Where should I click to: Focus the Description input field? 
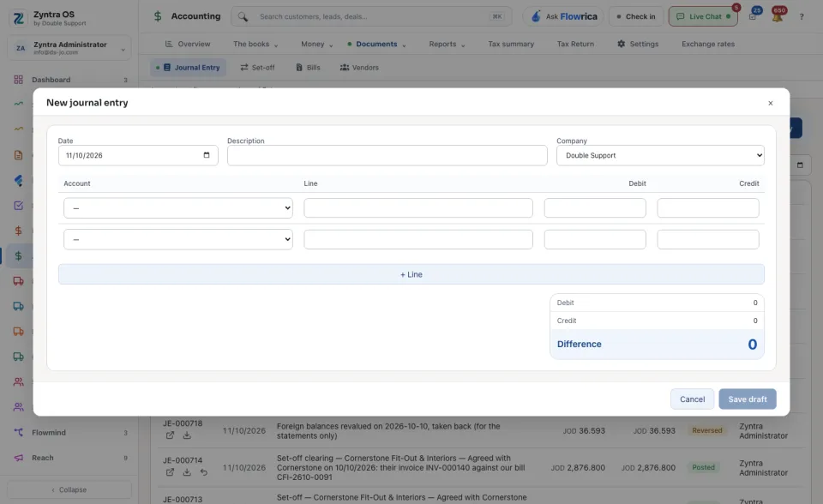[387, 155]
